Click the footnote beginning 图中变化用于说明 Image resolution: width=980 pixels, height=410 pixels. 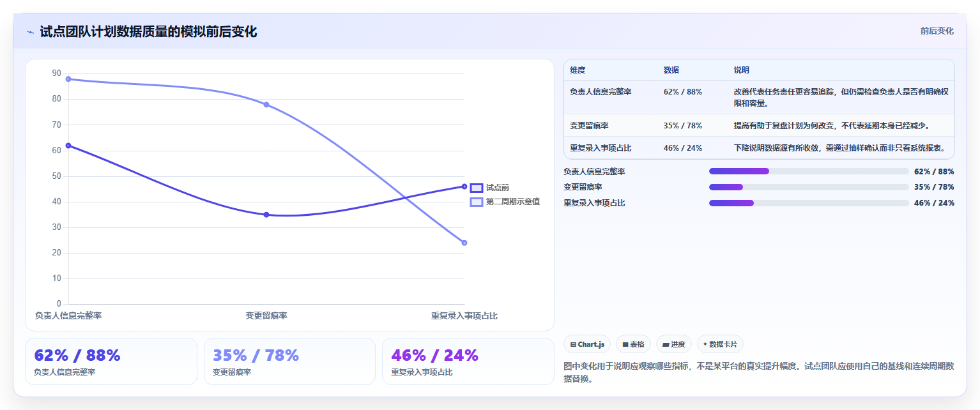759,372
